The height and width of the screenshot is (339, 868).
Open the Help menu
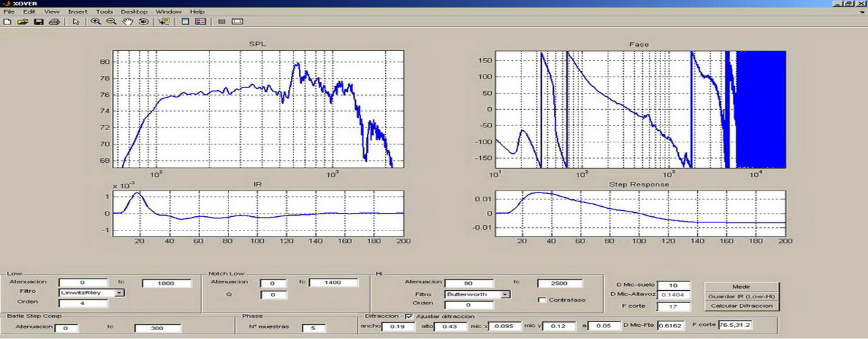pos(197,12)
